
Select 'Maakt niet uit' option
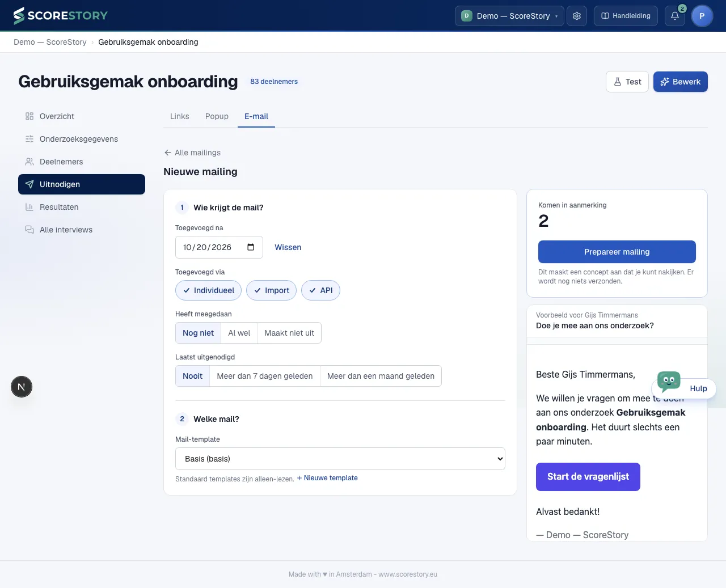click(x=289, y=333)
